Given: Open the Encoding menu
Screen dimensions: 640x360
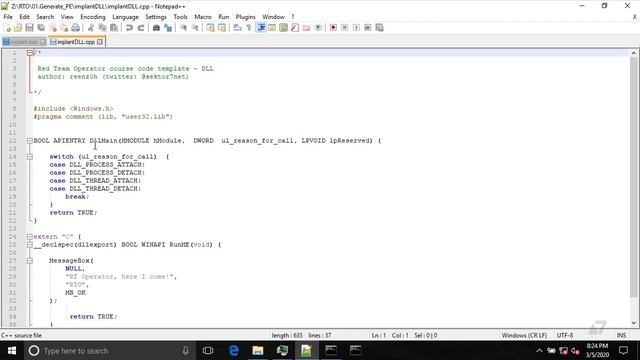Looking at the screenshot, I should 93,17.
